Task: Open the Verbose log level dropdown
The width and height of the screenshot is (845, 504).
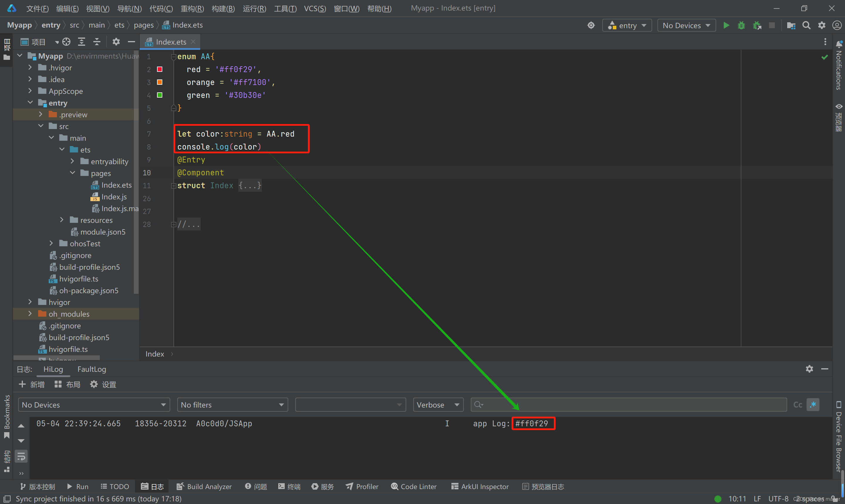Action: 438,405
